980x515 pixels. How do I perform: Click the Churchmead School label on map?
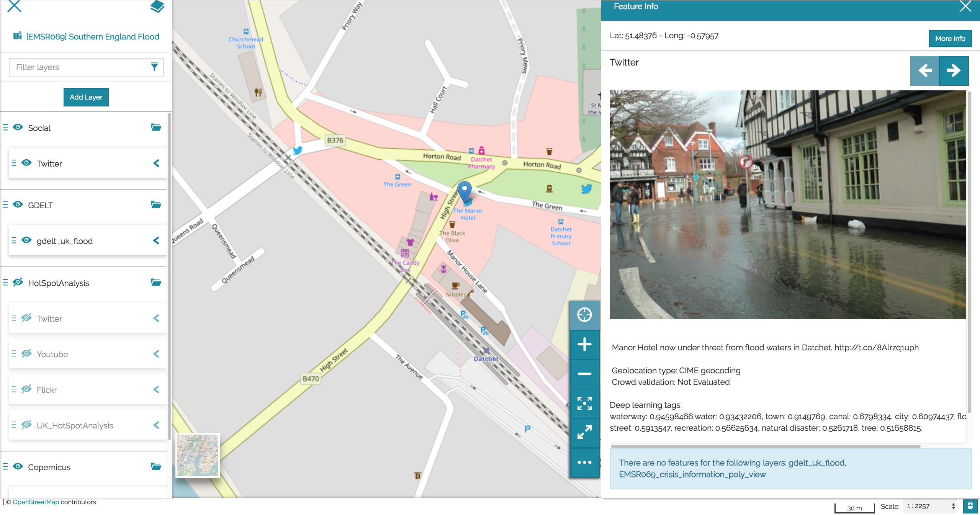click(246, 43)
